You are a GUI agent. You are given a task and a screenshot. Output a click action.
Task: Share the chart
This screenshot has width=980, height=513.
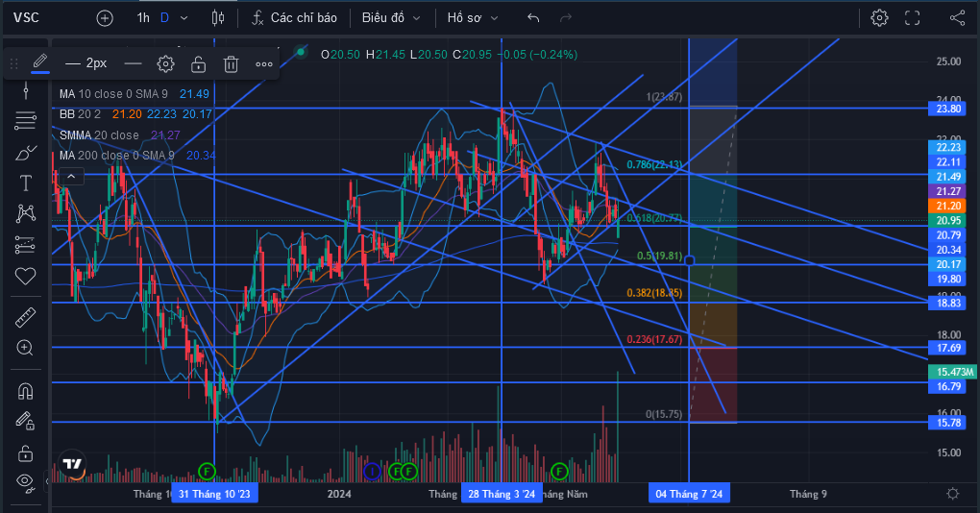[x=958, y=18]
